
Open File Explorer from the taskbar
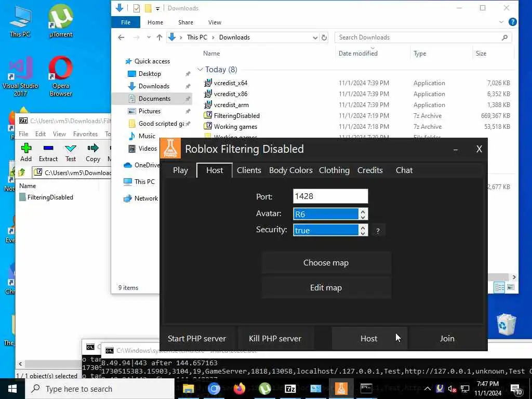(188, 389)
